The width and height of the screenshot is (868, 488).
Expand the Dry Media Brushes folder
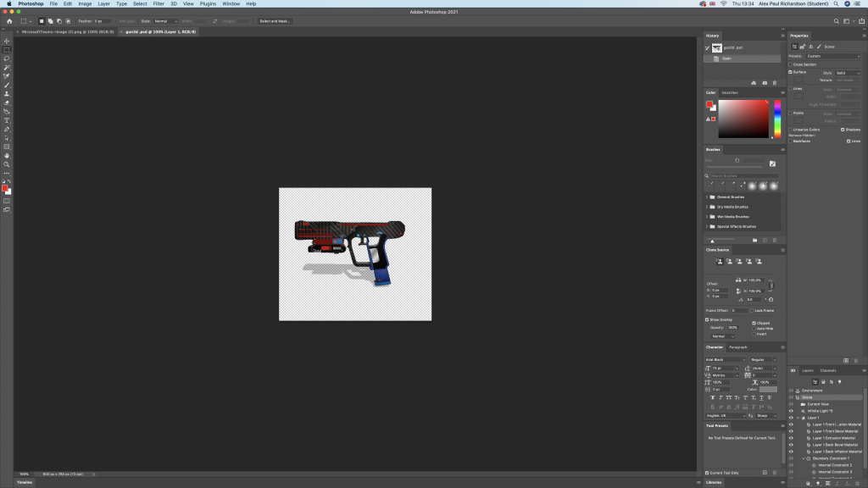tap(707, 207)
